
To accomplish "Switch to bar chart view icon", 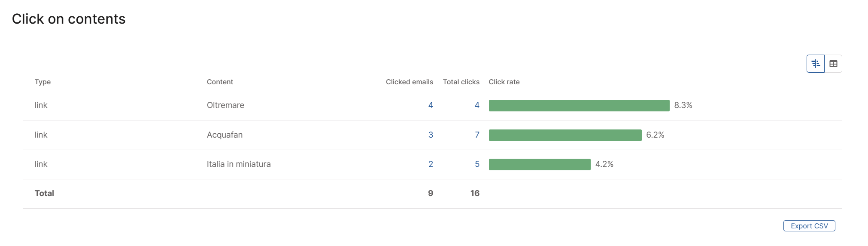I will click(816, 64).
